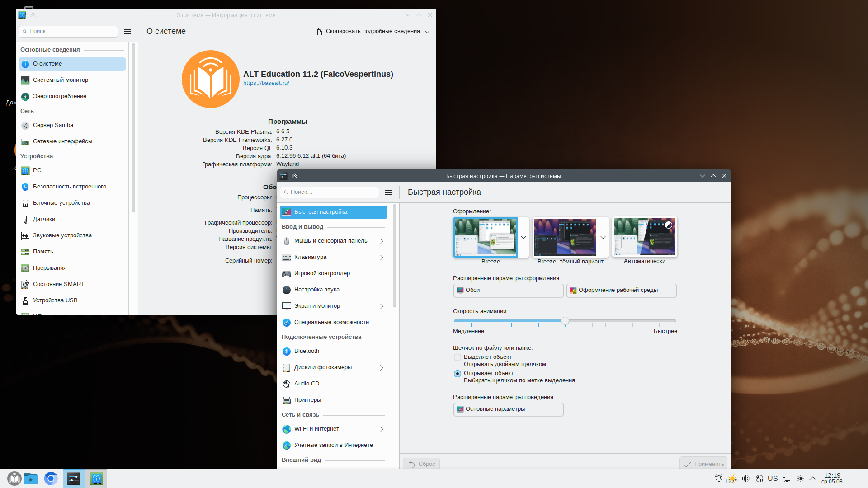Open the basealt.ru link
The height and width of the screenshot is (488, 868).
[266, 83]
